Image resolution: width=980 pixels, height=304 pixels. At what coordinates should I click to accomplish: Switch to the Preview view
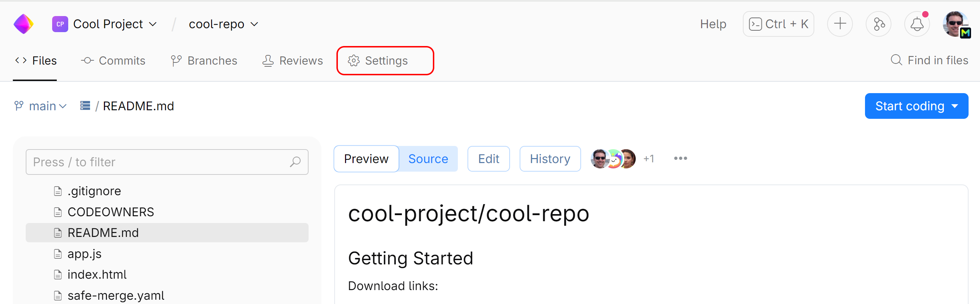pos(366,158)
